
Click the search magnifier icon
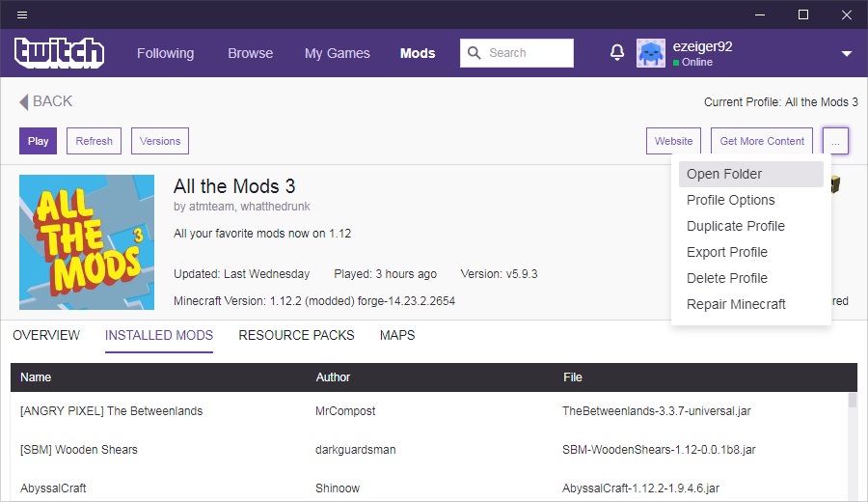[474, 53]
